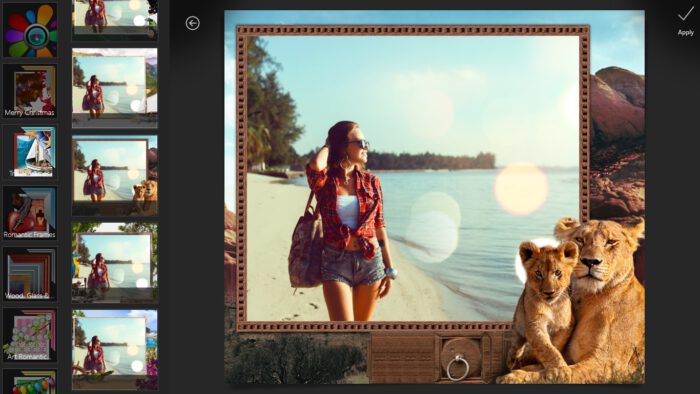Choose the lion frame thumbnail
Image resolution: width=700 pixels, height=394 pixels.
point(115,175)
